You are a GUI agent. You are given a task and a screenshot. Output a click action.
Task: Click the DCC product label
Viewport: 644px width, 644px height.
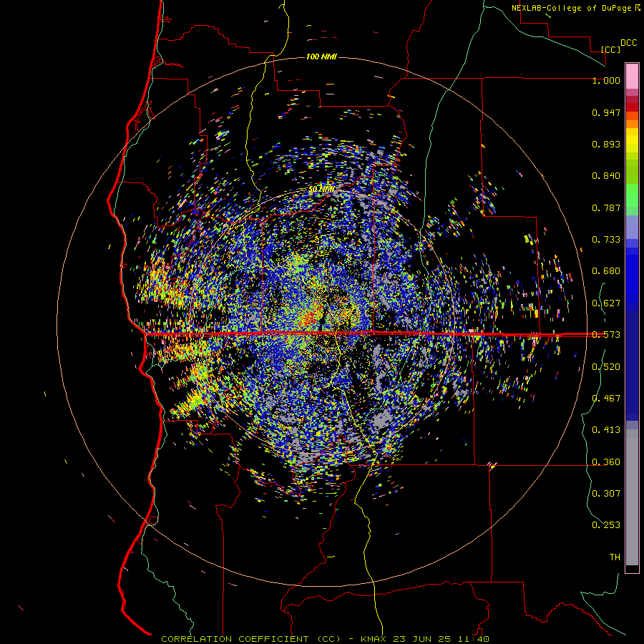pos(628,43)
